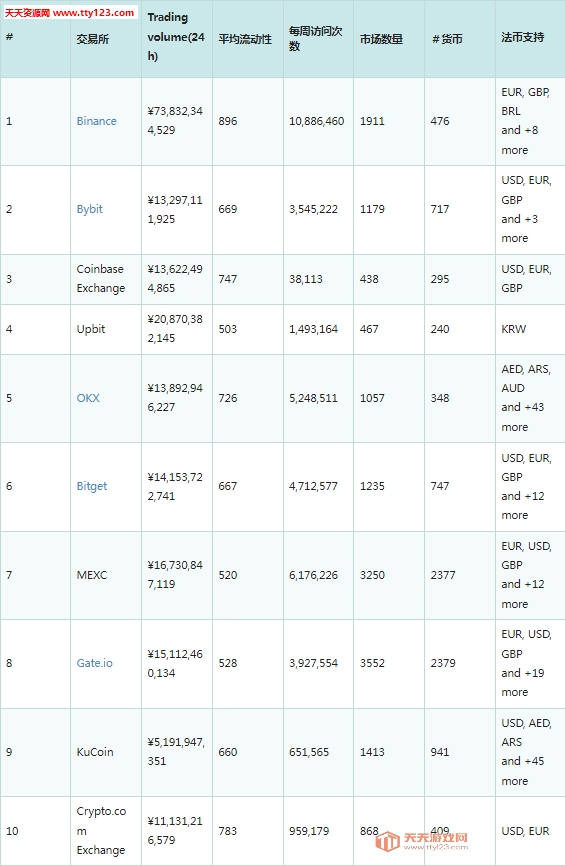Click the 每周访问次数 column header
565x866 pixels.
pos(315,39)
